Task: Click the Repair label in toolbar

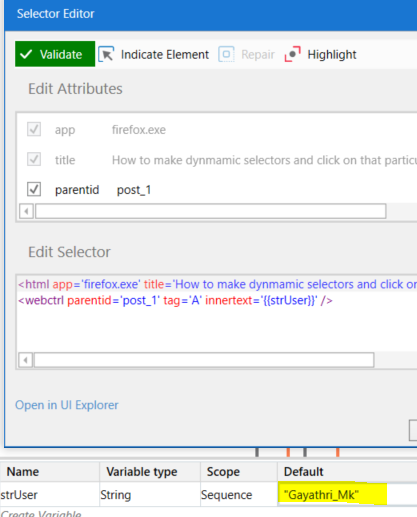Action: point(258,54)
